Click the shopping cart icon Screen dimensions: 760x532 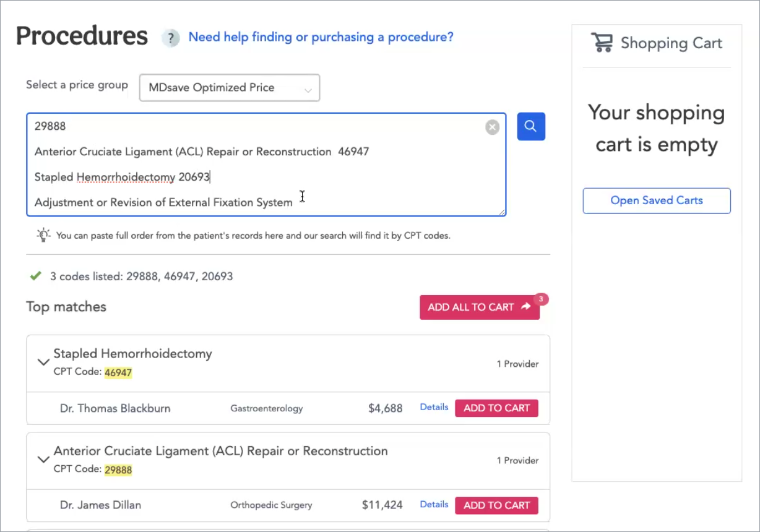pyautogui.click(x=601, y=43)
